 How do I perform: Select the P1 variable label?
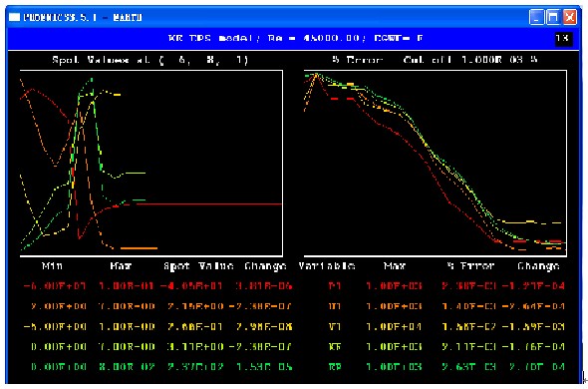point(335,286)
